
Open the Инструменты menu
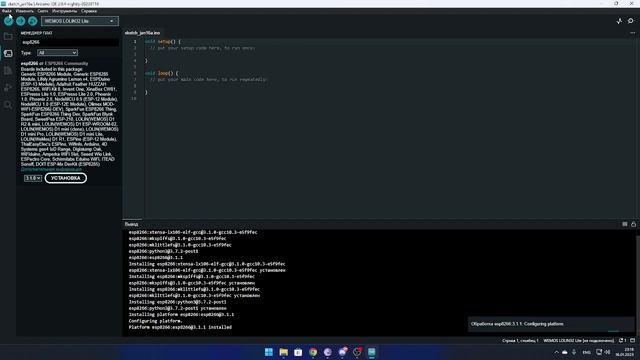[64, 11]
